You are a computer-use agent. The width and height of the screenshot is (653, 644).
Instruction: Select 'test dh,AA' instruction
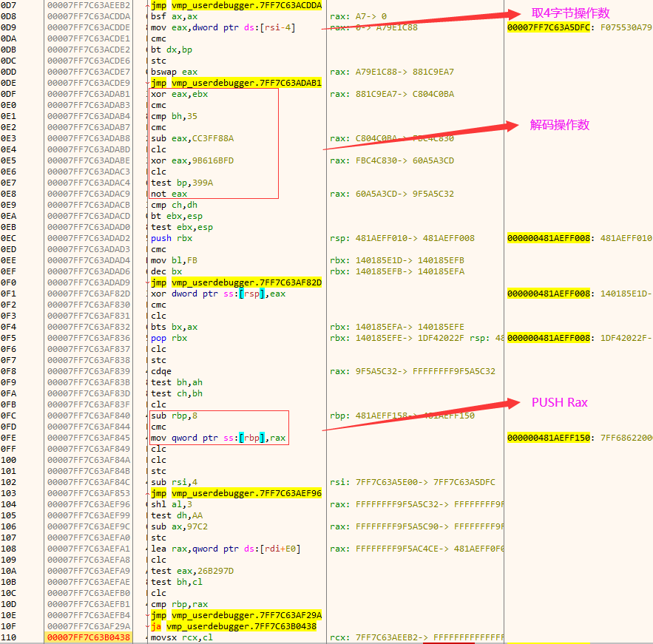click(177, 516)
